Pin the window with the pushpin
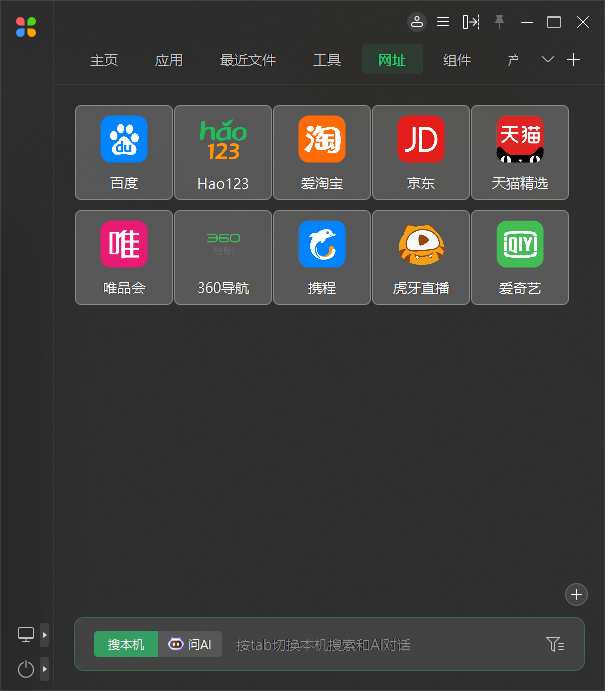605x691 pixels. 499,22
